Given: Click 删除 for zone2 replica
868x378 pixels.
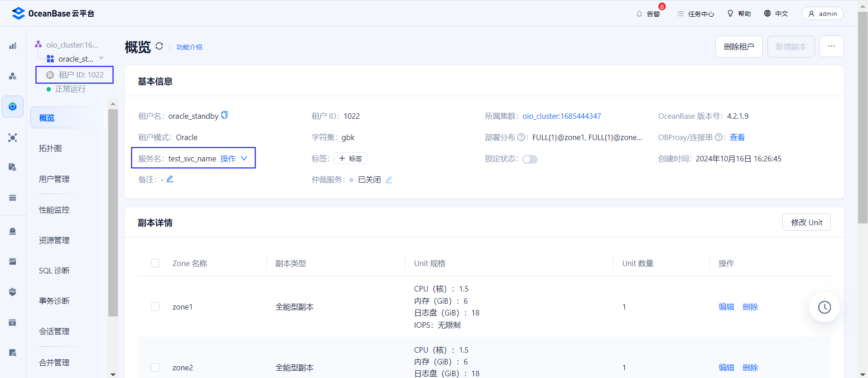Looking at the screenshot, I should pyautogui.click(x=750, y=368).
